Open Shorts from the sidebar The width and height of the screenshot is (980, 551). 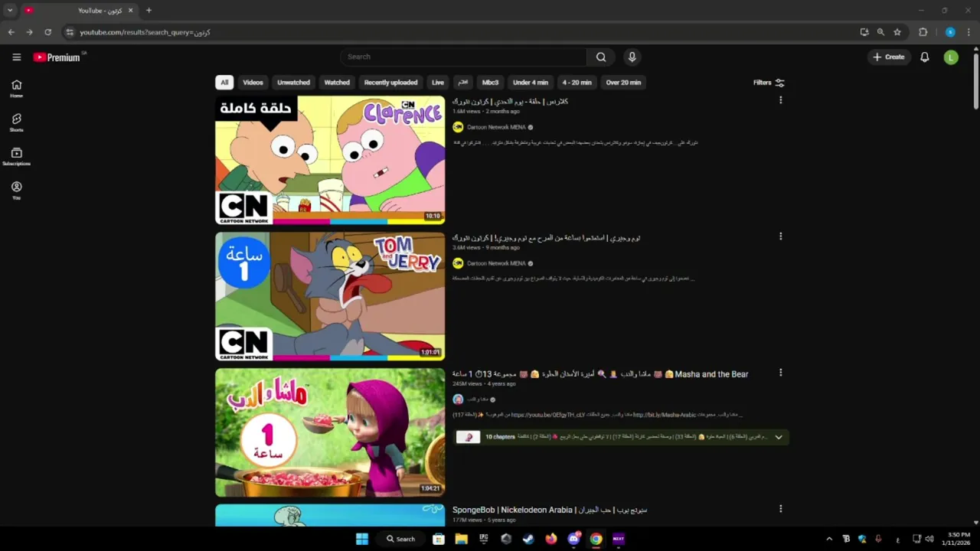[16, 122]
